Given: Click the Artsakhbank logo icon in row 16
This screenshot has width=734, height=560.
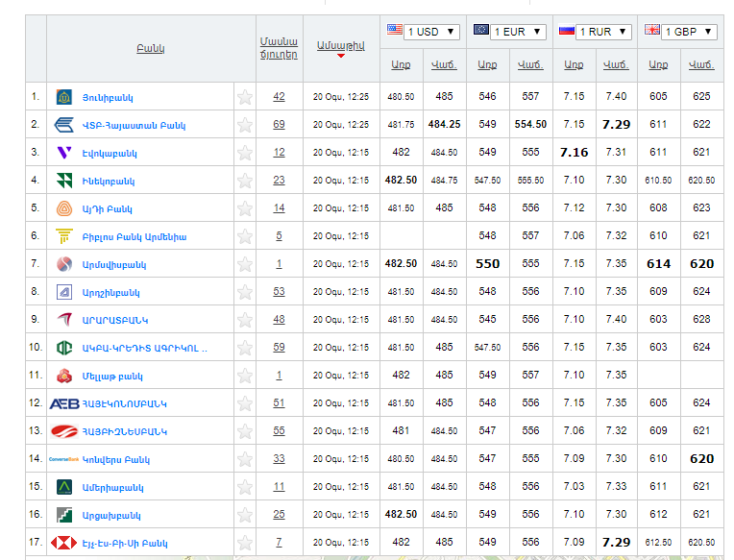Looking at the screenshot, I should [64, 515].
